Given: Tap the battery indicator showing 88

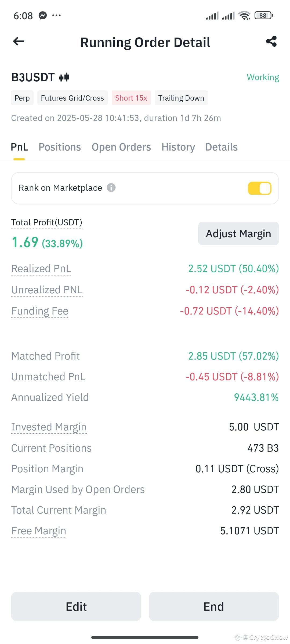Looking at the screenshot, I should click(264, 16).
